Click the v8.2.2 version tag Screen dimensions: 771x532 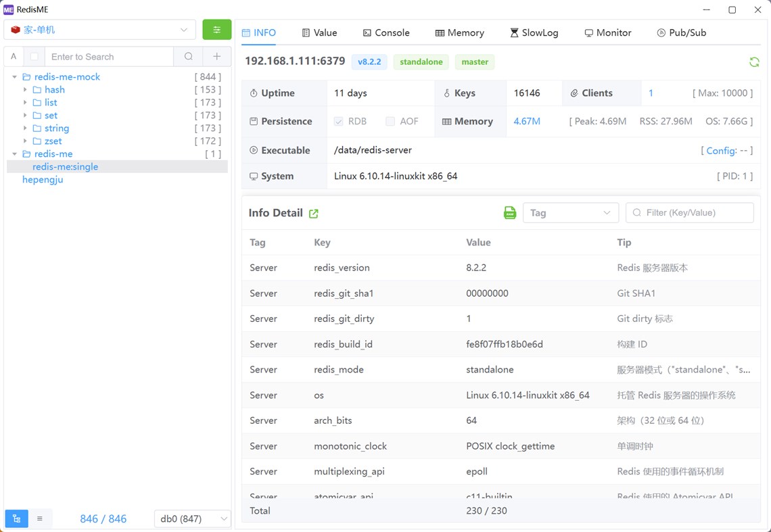pos(369,62)
